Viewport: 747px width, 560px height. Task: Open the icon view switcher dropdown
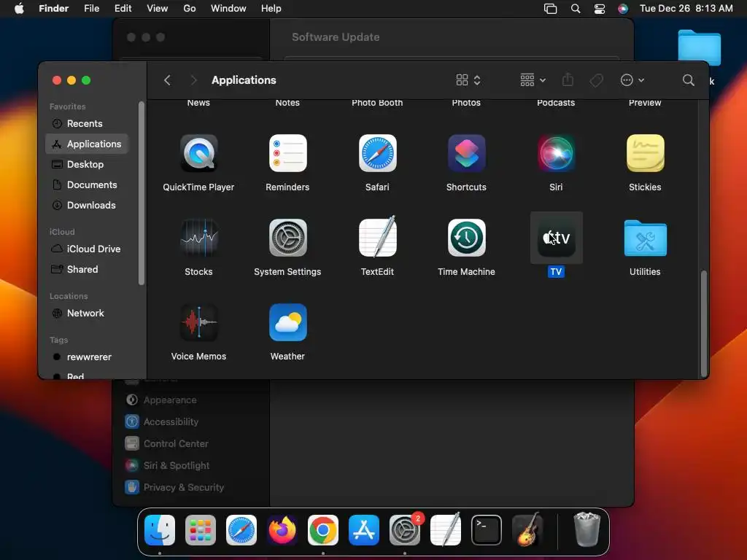468,80
